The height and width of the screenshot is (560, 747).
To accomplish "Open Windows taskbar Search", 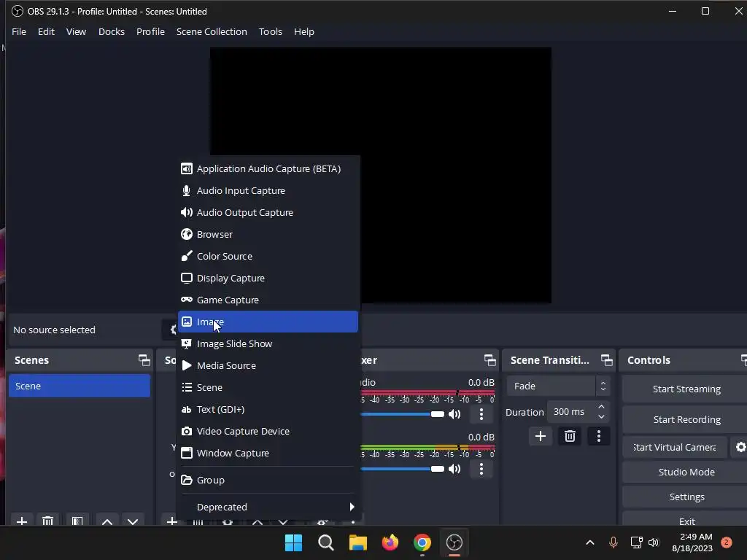I will [326, 542].
